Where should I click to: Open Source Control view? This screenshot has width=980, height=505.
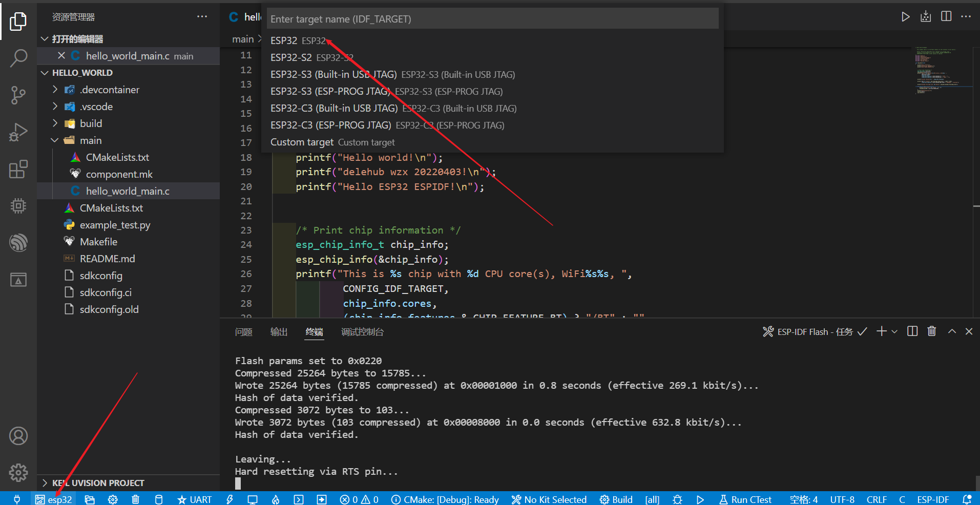tap(18, 95)
